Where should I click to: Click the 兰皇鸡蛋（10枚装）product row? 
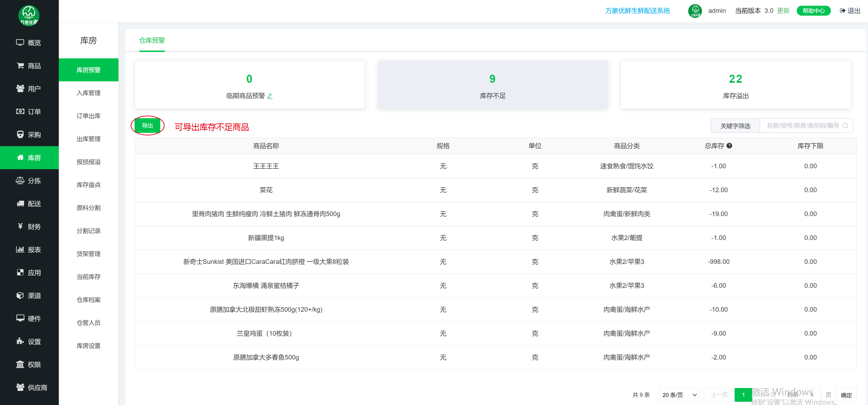496,334
